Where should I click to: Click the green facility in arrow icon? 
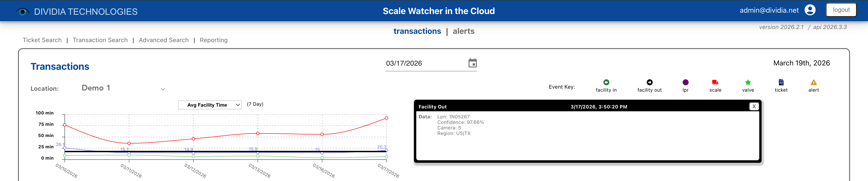606,82
